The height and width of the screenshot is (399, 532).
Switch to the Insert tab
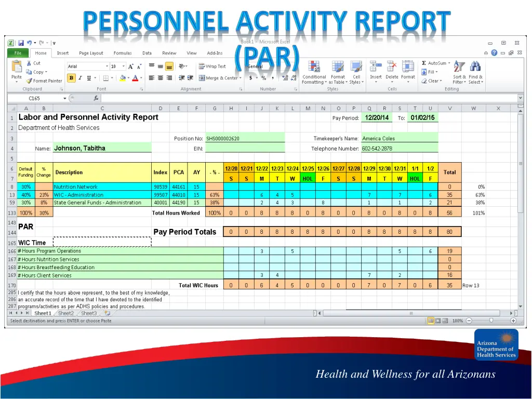coord(63,53)
